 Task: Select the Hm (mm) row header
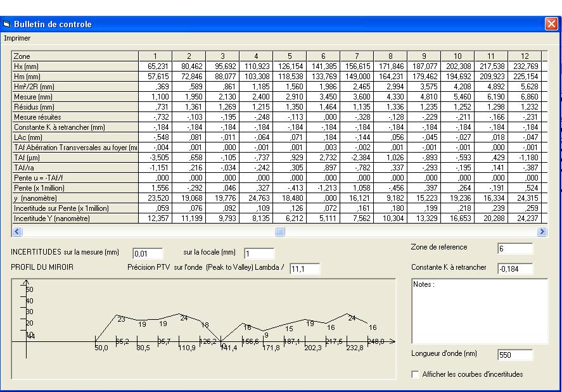click(x=75, y=77)
